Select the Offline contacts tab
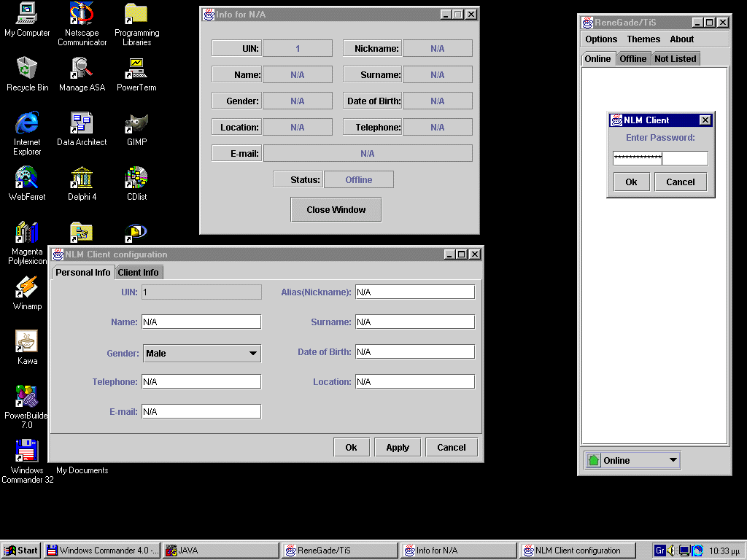 tap(633, 58)
